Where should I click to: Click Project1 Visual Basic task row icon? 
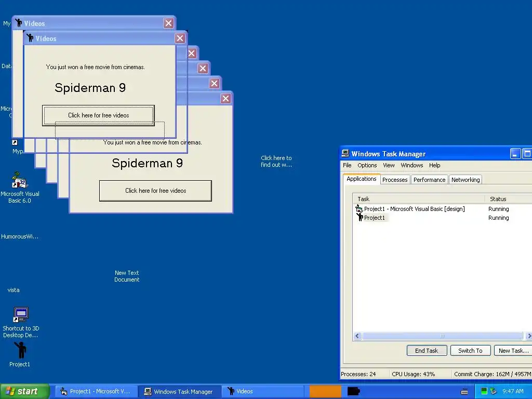[359, 209]
